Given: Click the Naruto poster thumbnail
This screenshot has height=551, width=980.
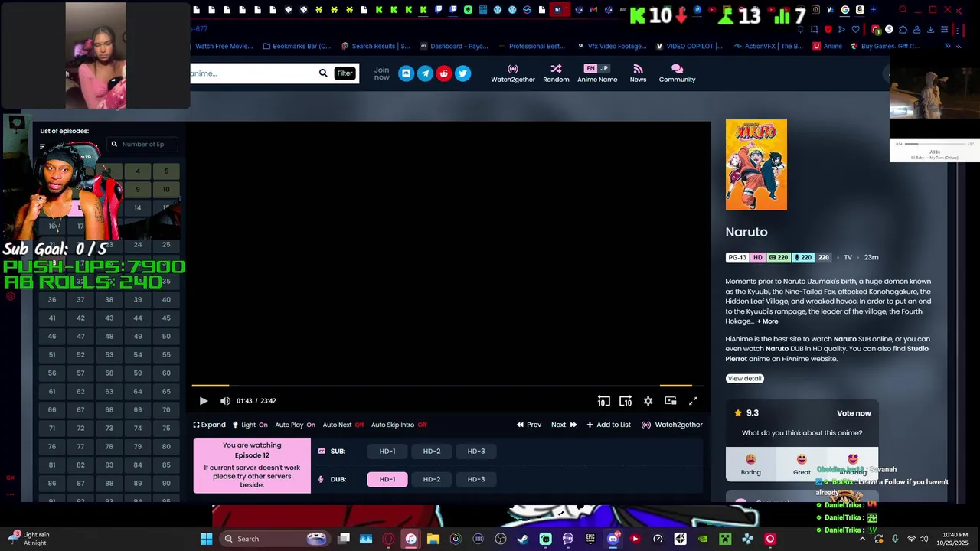Looking at the screenshot, I should coord(756,165).
